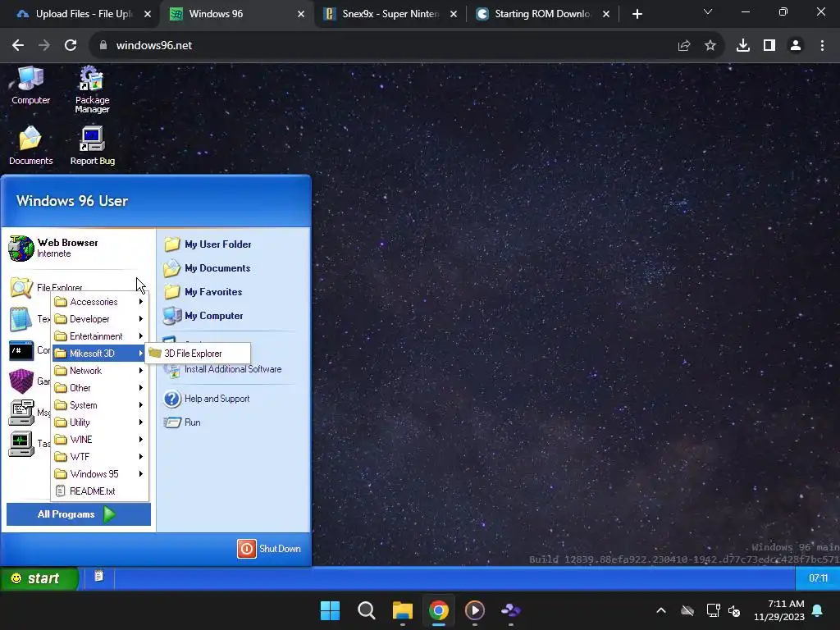Click the command prompt terminal icon
Image resolution: width=840 pixels, height=630 pixels.
[21, 351]
